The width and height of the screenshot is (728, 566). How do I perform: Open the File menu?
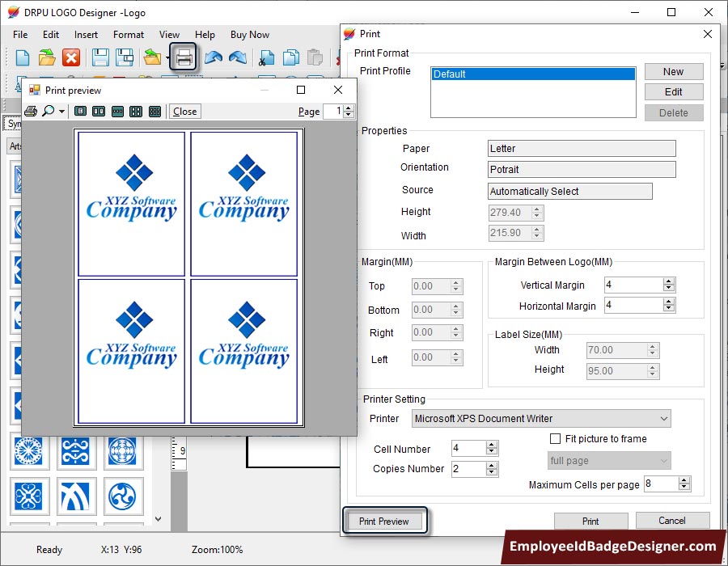coord(20,35)
